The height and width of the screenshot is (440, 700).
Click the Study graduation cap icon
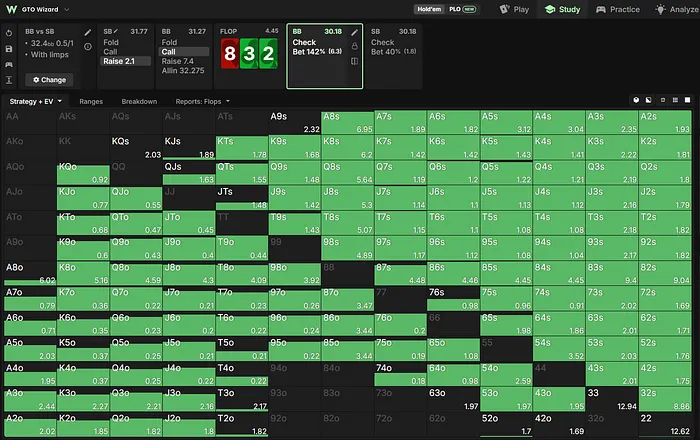(550, 9)
